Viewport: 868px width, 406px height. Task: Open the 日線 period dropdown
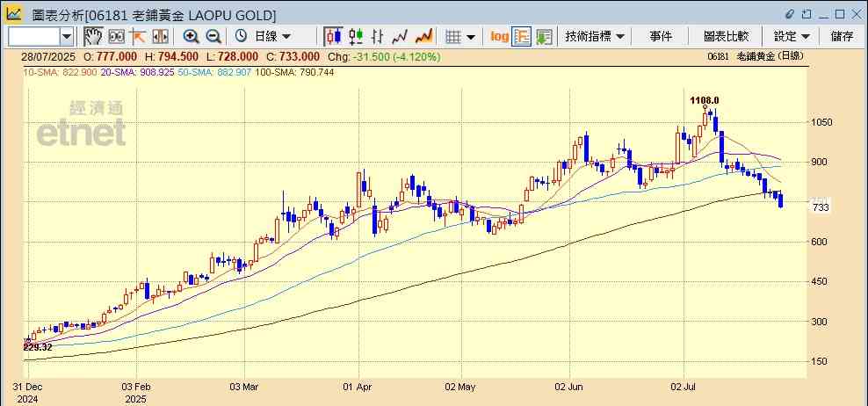point(272,37)
